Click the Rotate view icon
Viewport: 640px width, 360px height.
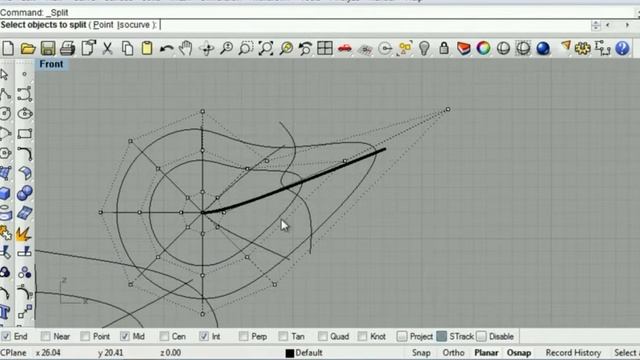point(207,49)
